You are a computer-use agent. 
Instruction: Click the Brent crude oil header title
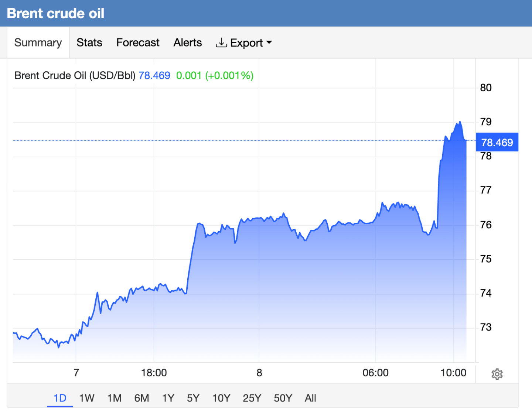[56, 13]
